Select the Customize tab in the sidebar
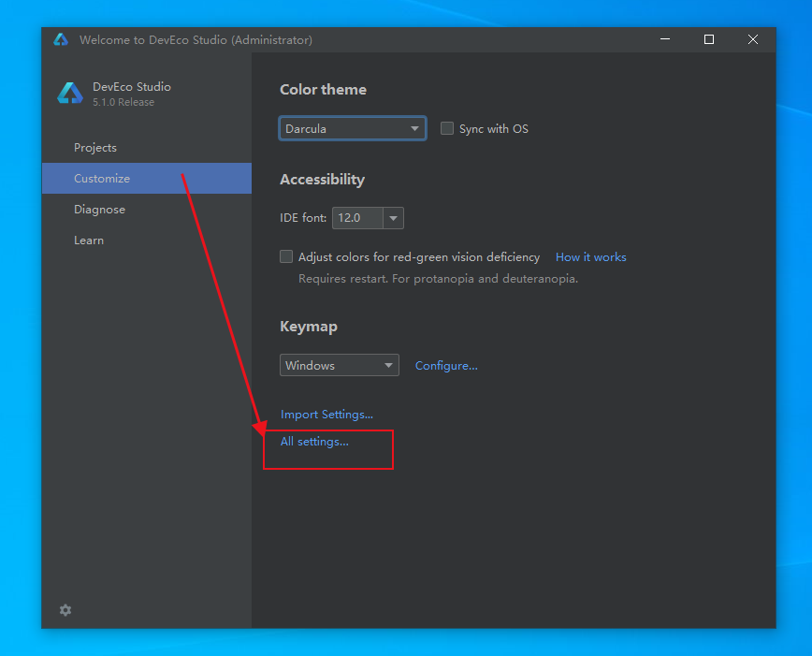 coord(102,179)
